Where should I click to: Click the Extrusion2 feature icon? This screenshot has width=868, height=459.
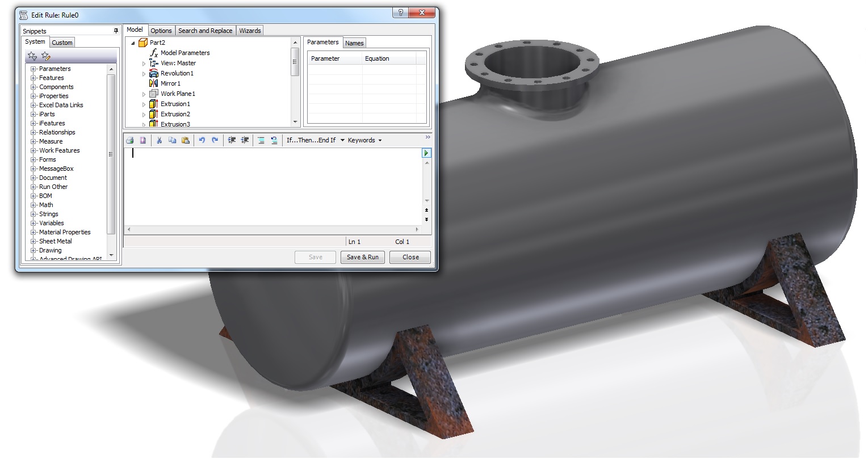click(153, 114)
